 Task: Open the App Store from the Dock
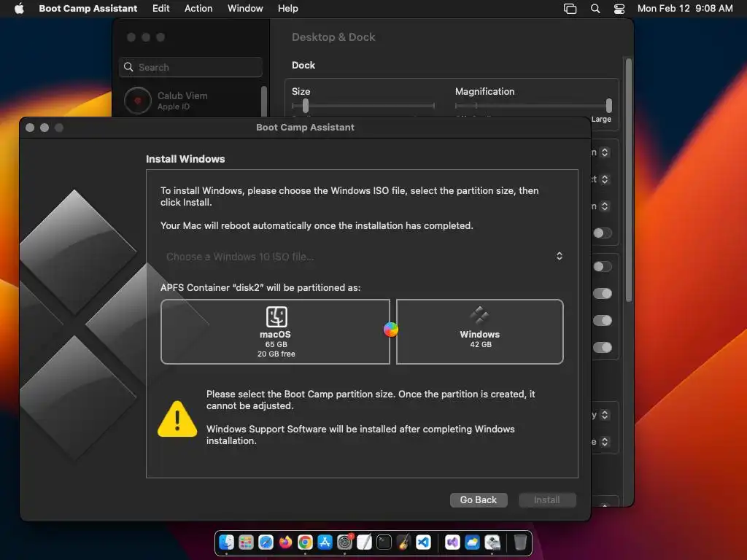coord(325,542)
